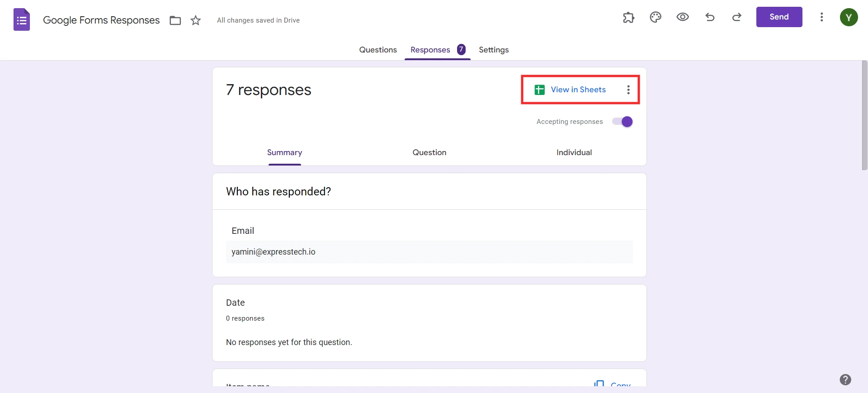This screenshot has height=393, width=868.
Task: Open the Y account avatar
Action: point(849,17)
